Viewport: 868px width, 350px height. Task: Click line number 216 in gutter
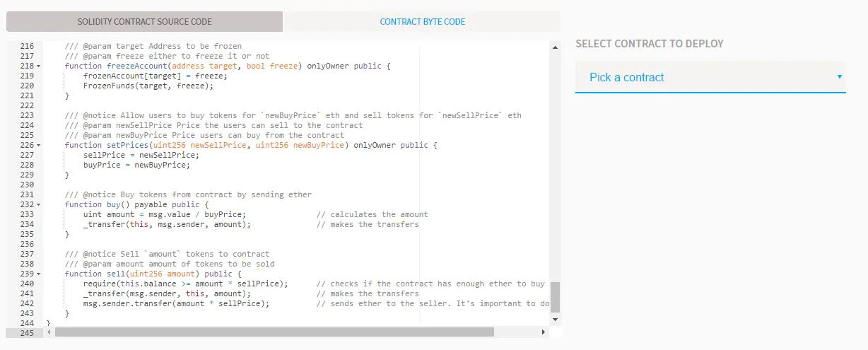pos(27,46)
